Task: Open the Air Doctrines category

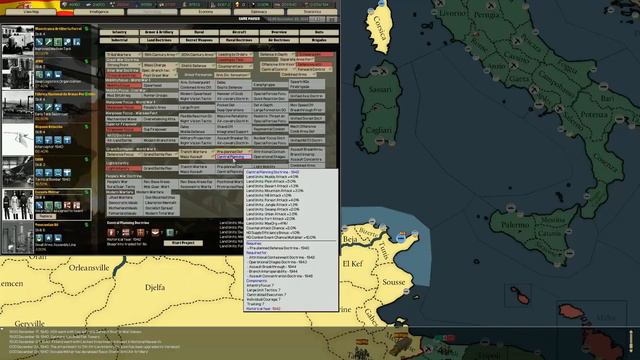Action: (279, 40)
